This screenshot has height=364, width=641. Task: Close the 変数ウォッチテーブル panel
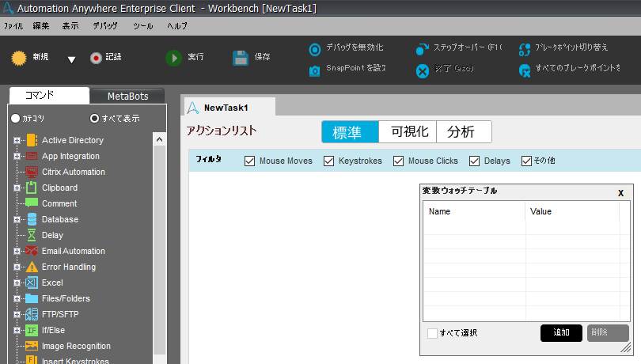click(620, 193)
